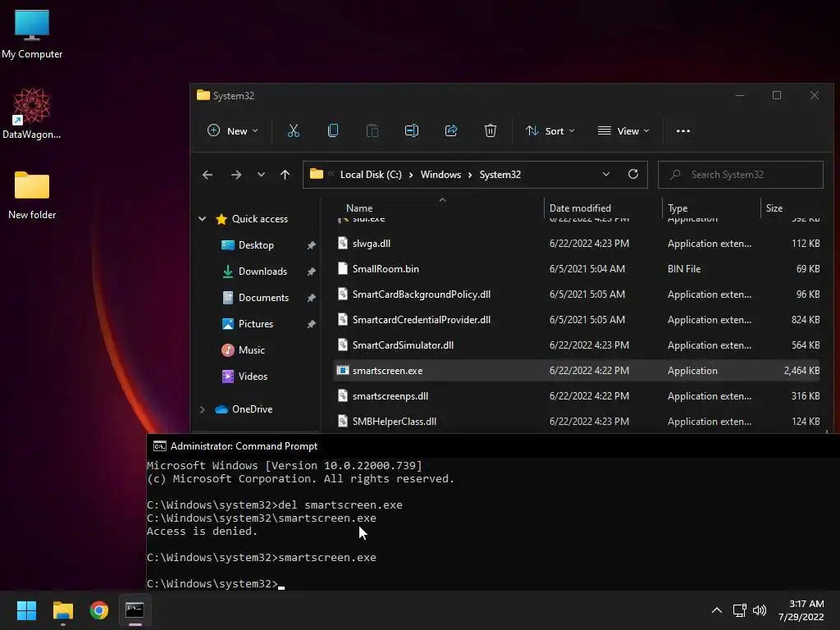Screen dimensions: 840x630
Task: Refresh the System32 folder view
Action: tap(632, 174)
